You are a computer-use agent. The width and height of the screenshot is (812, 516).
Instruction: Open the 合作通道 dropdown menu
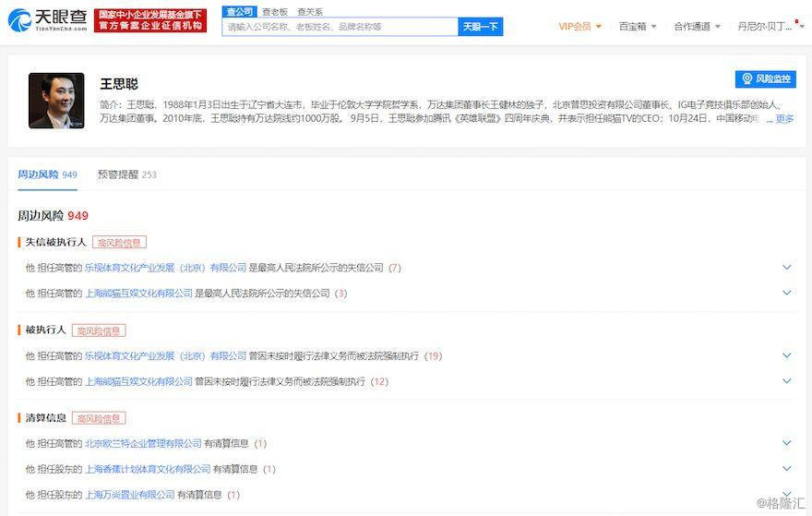click(697, 27)
